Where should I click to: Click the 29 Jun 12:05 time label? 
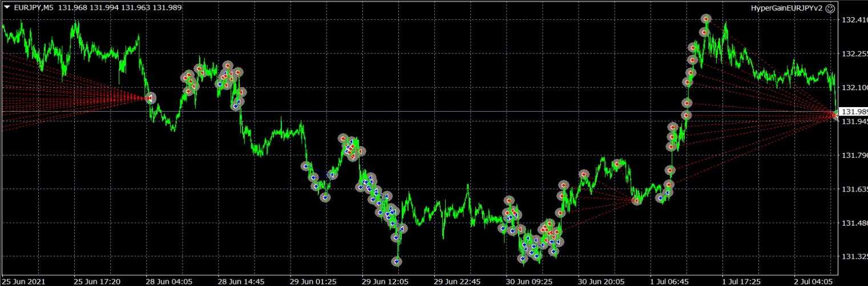(385, 281)
